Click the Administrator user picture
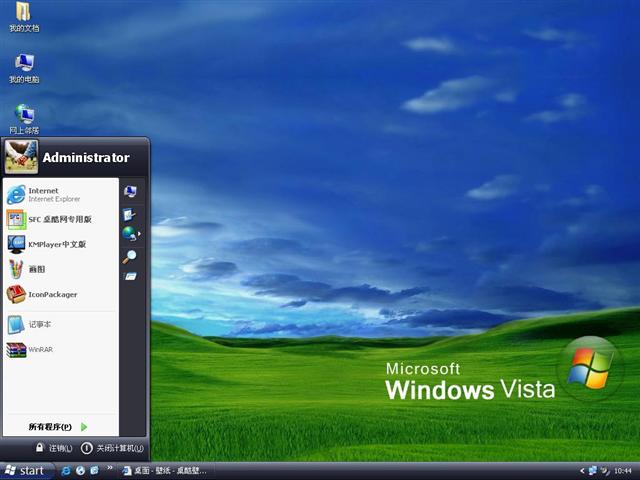 point(21,157)
